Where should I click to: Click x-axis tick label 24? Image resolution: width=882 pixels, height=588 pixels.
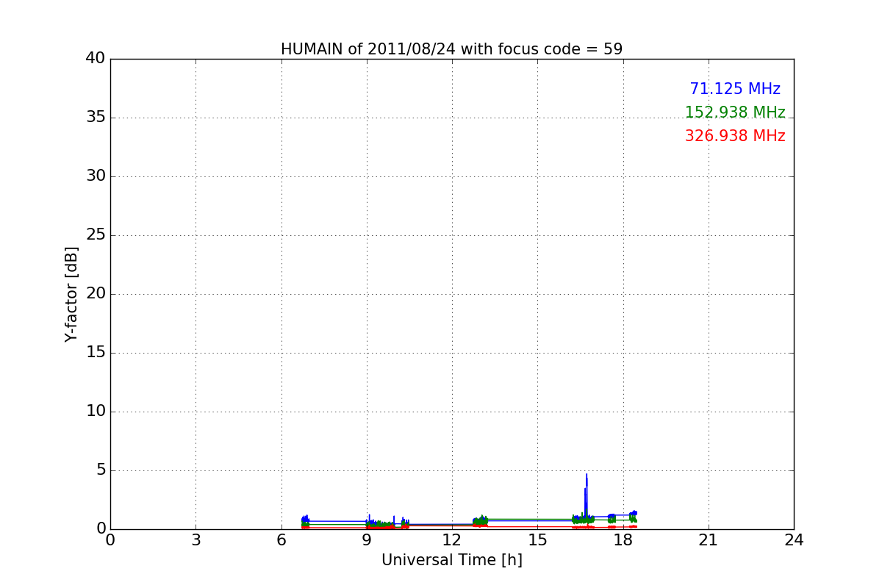coord(794,540)
